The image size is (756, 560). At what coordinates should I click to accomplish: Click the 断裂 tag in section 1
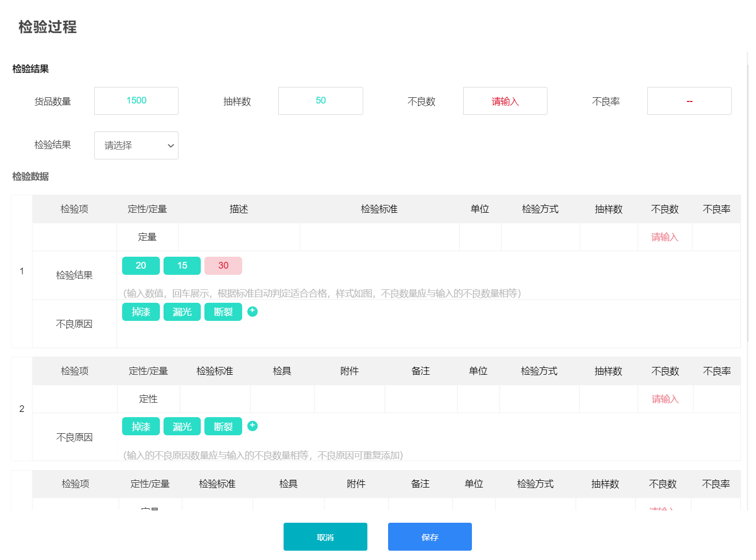coord(223,312)
